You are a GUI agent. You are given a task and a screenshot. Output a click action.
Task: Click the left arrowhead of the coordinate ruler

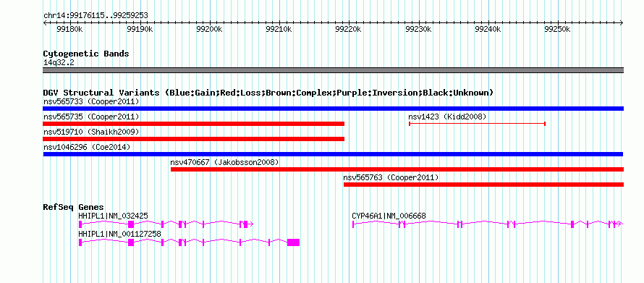45,23
